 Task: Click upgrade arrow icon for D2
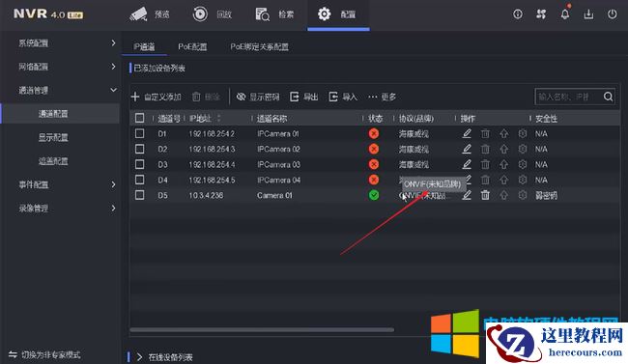(x=503, y=149)
